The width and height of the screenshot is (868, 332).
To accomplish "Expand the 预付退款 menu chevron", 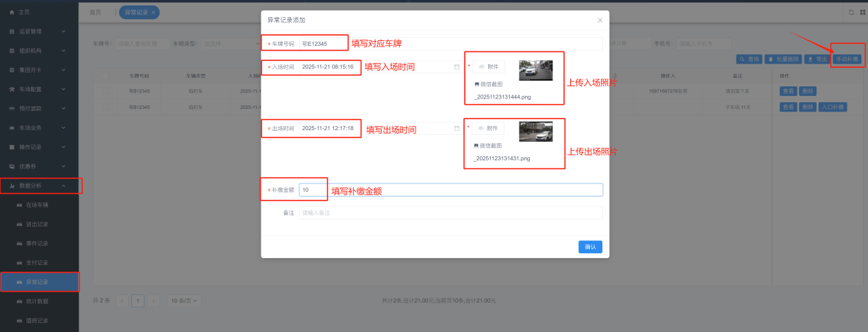I will point(64,108).
